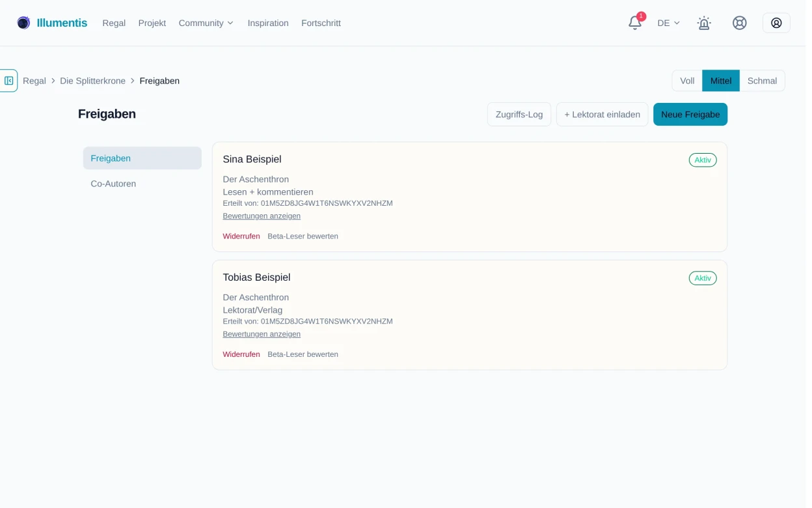Rate beta reader Sina Beispiel

[303, 236]
